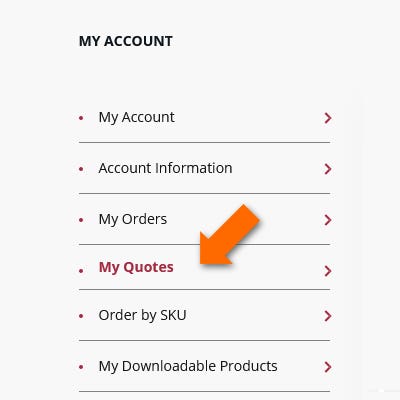400x400 pixels.
Task: Select the highlighted My Quotes item
Action: [136, 267]
